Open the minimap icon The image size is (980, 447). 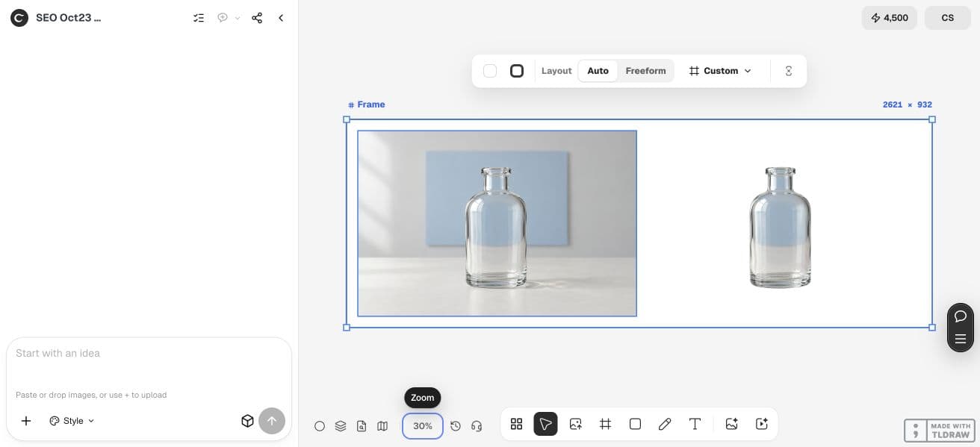(x=382, y=426)
